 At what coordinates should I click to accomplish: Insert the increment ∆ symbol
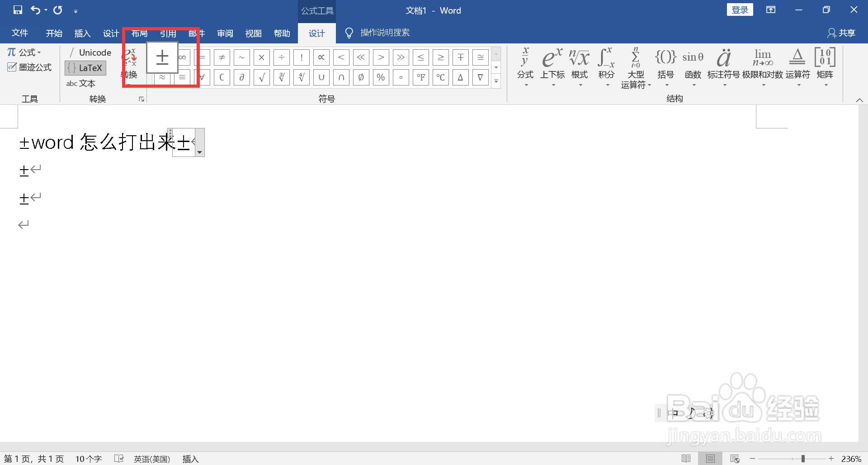(461, 77)
